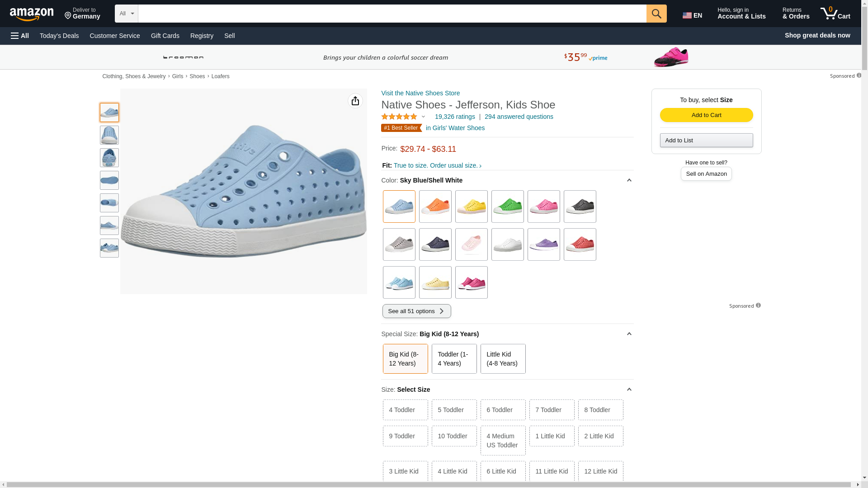Click the star rating icons
The width and height of the screenshot is (868, 488).
[399, 117]
